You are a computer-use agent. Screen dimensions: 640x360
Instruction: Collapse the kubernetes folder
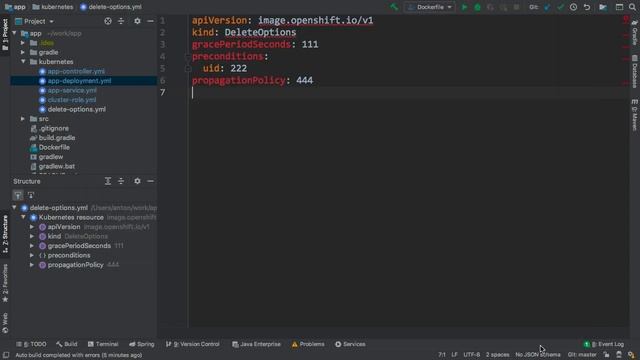23,62
